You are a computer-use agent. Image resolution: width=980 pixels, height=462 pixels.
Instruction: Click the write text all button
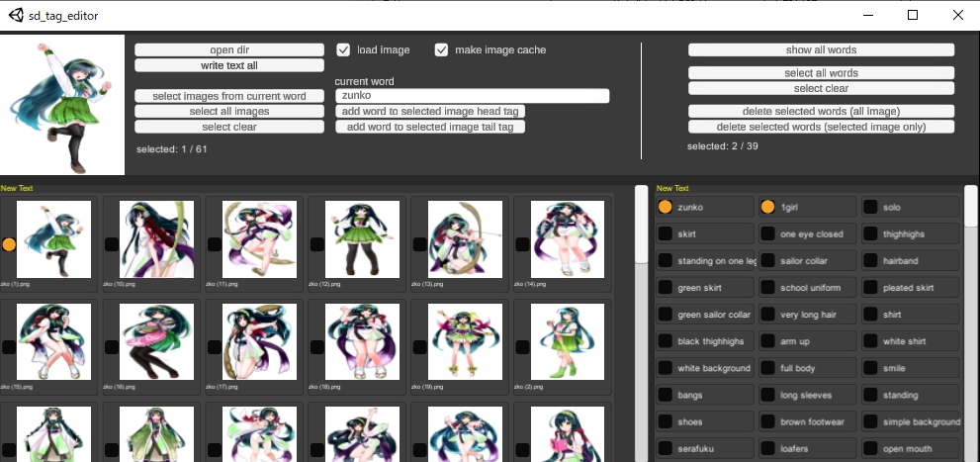pyautogui.click(x=229, y=65)
